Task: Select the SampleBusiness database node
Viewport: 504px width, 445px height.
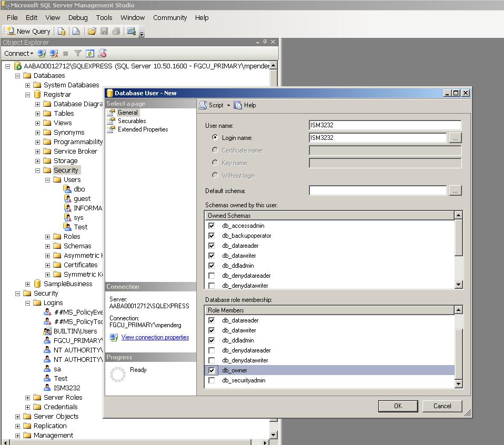Action: tap(68, 284)
